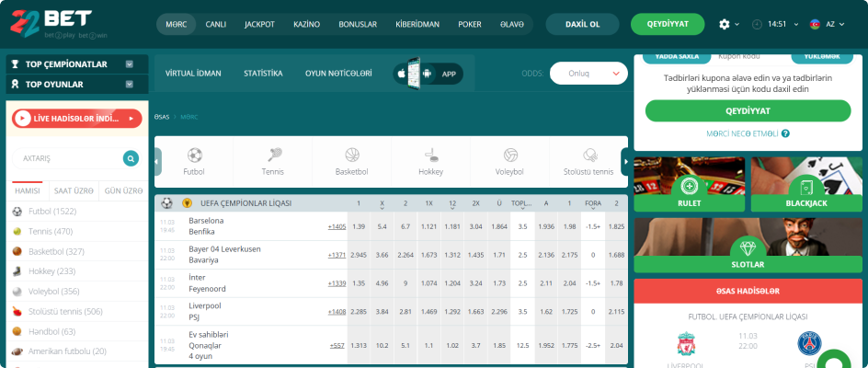Open the RULET game tile
The height and width of the screenshot is (368, 868).
pos(690,185)
